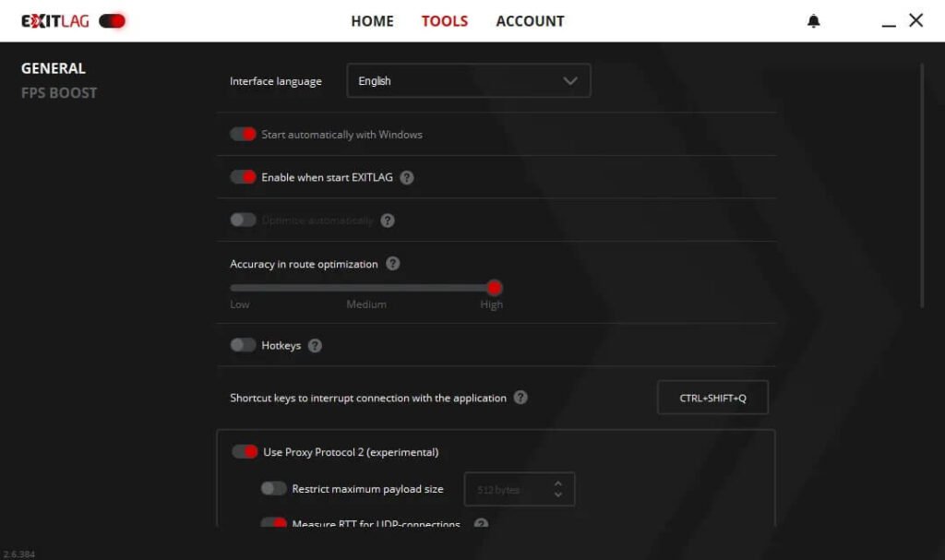Click the High accuracy label
Image resolution: width=945 pixels, height=560 pixels.
click(492, 304)
